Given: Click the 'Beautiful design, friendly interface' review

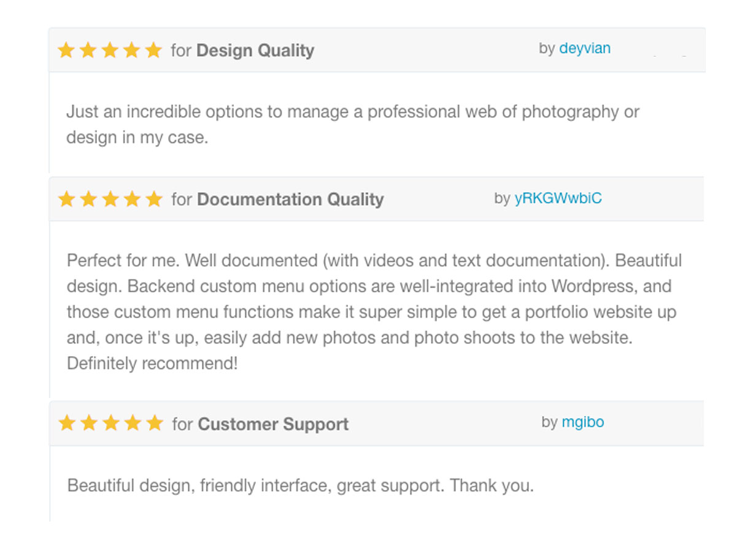Looking at the screenshot, I should [x=301, y=486].
